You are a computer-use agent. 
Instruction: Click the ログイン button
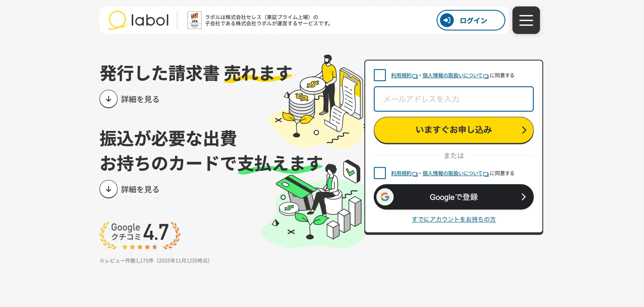(x=471, y=20)
